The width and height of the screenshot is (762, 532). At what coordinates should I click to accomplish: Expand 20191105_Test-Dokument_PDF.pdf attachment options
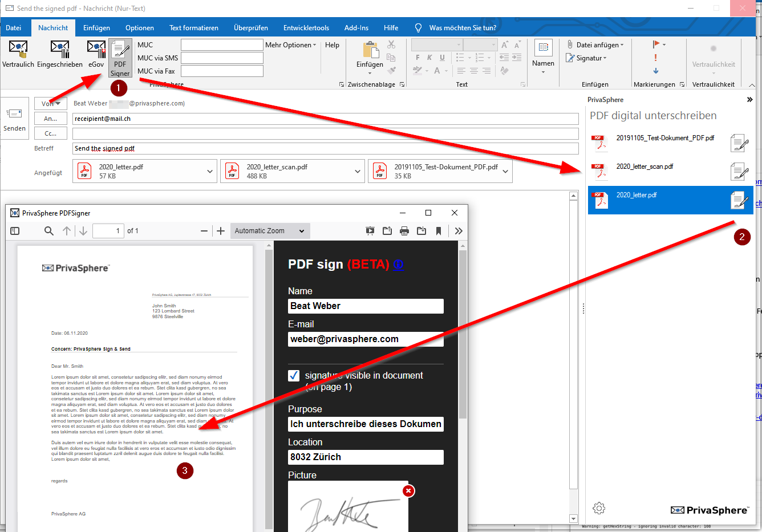505,171
